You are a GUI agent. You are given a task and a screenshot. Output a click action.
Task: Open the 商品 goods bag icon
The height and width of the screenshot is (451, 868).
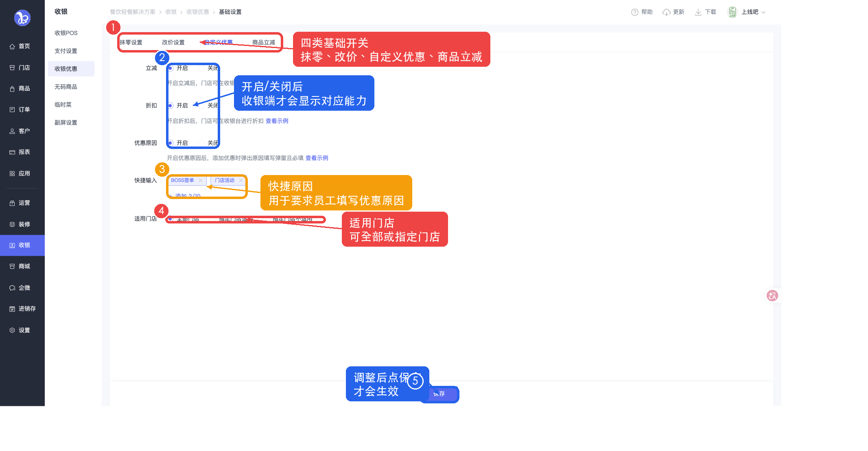(x=12, y=89)
